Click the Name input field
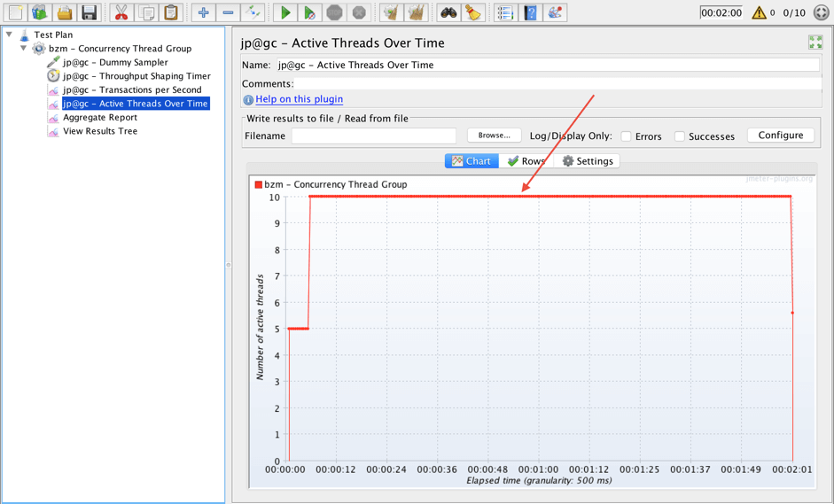Image resolution: width=834 pixels, height=504 pixels. (x=548, y=65)
